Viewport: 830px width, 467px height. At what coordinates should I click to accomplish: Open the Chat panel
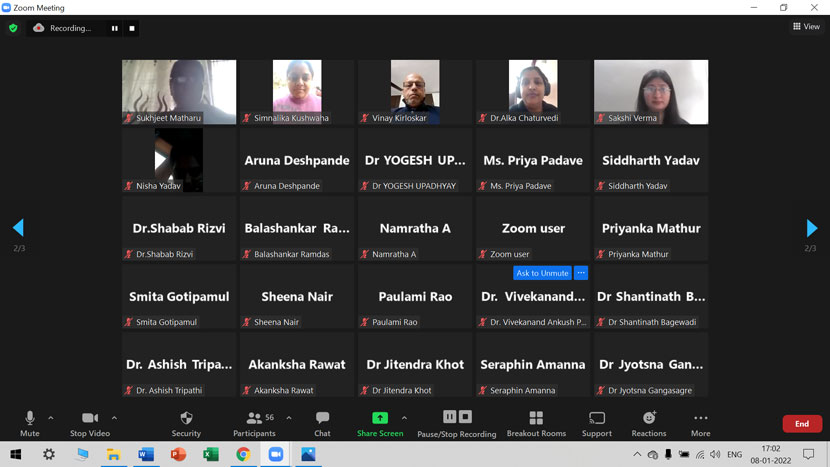322,418
